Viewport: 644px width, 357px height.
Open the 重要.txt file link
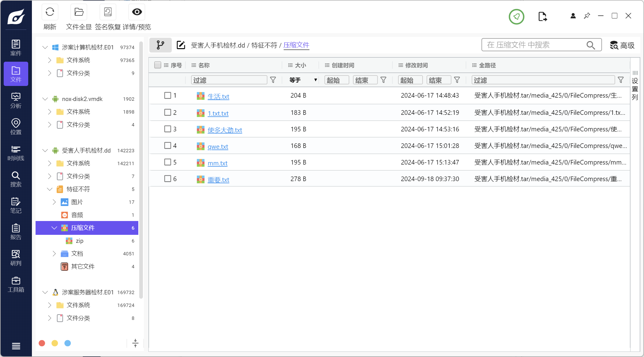click(x=218, y=180)
